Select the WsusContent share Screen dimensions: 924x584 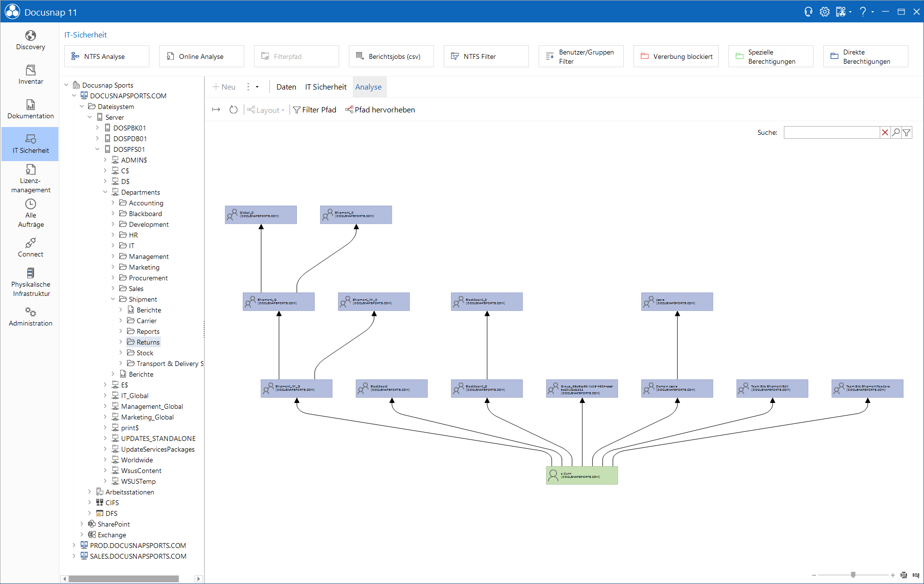137,471
